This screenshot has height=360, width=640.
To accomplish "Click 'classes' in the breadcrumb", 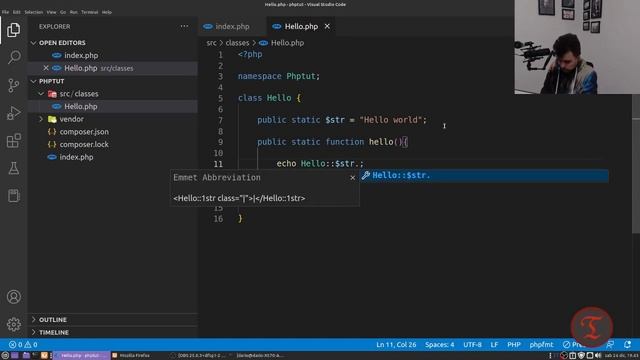I will pos(237,43).
